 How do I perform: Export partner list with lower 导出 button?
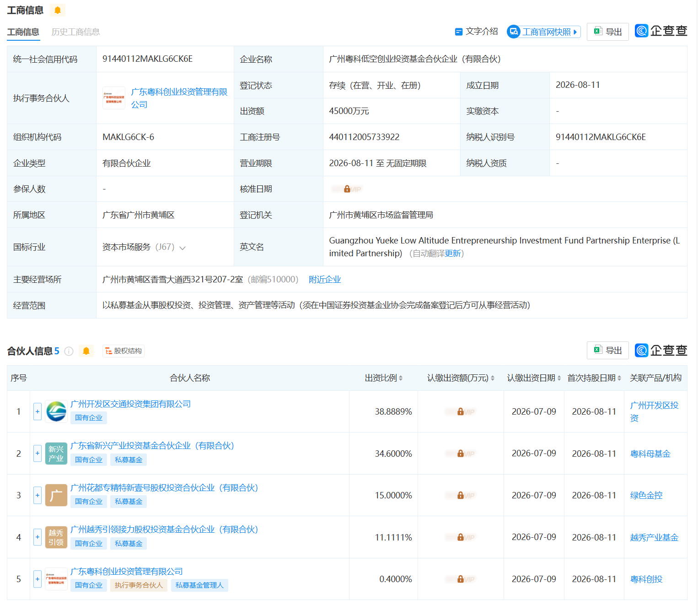click(x=607, y=350)
